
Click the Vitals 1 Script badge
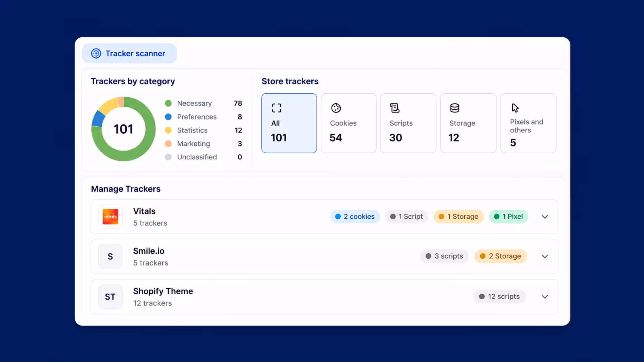(407, 217)
